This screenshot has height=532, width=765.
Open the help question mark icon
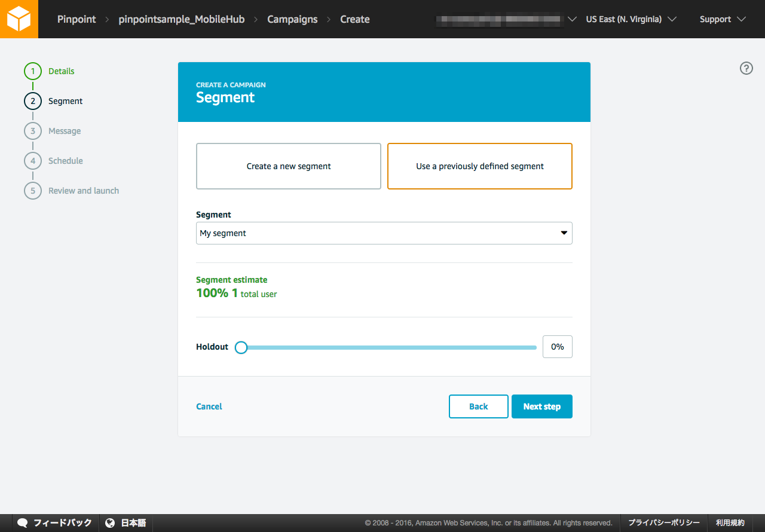(x=746, y=68)
